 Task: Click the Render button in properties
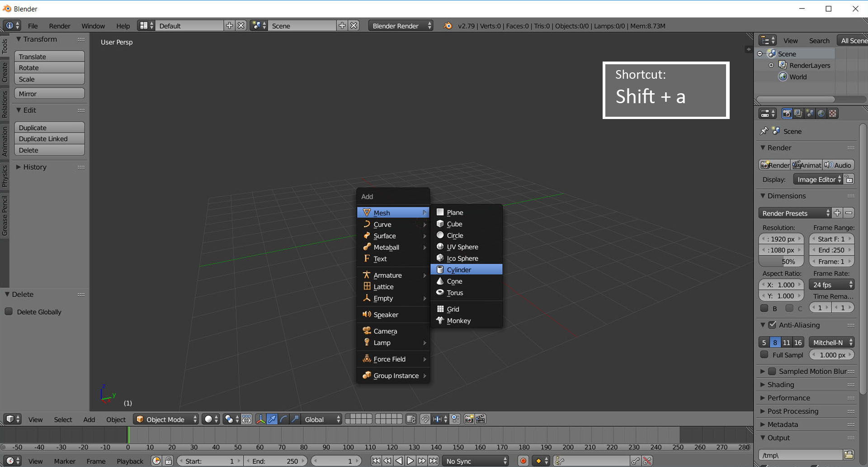pos(775,165)
